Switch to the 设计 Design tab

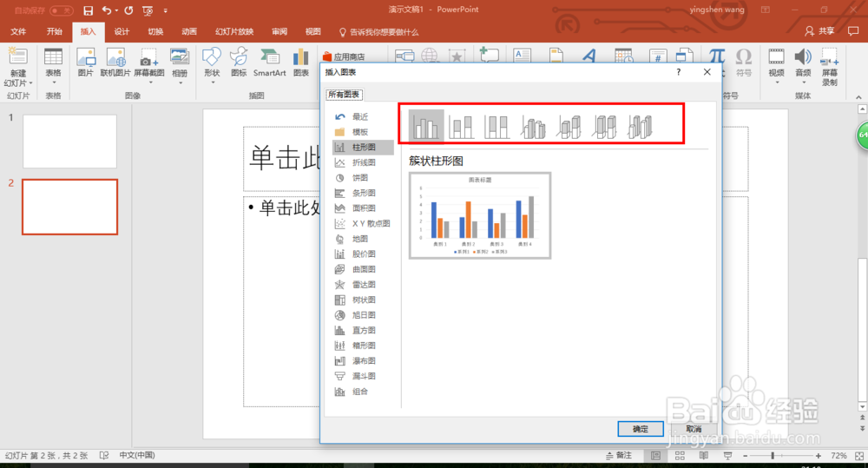(122, 31)
